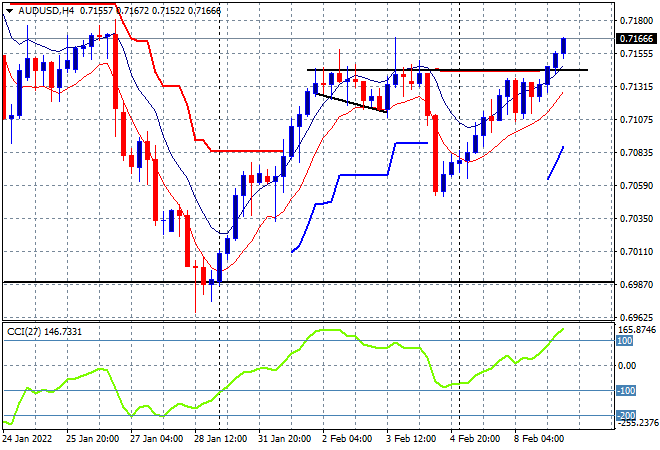
Task: Click the 24 Jan 2022 date label
Action: click(27, 439)
